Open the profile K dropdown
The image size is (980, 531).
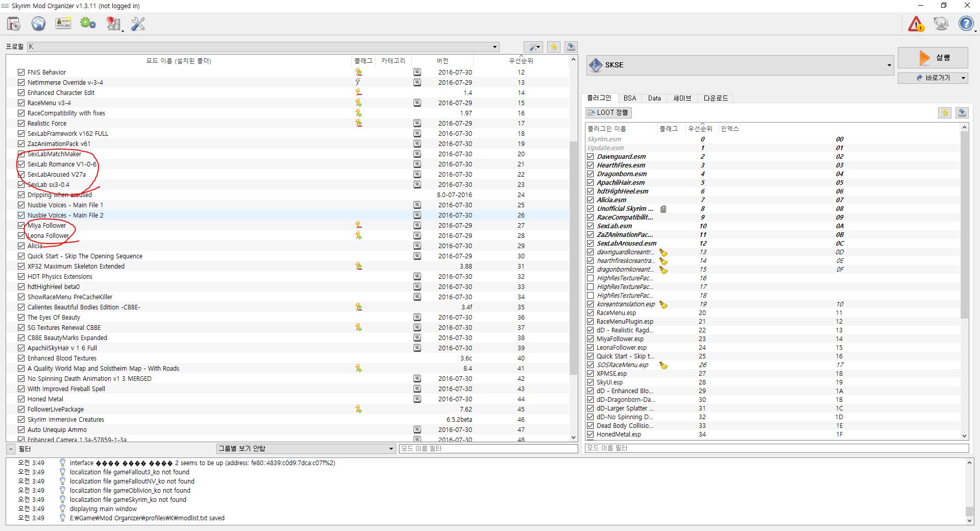pyautogui.click(x=263, y=46)
